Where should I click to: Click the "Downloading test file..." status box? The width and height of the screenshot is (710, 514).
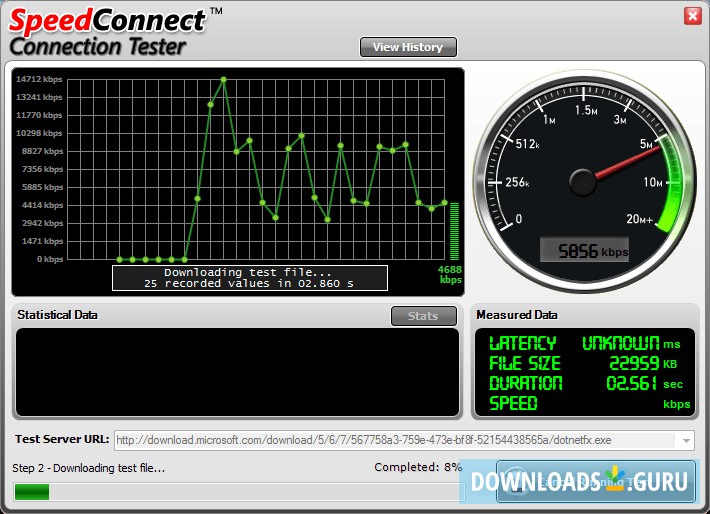pos(250,278)
